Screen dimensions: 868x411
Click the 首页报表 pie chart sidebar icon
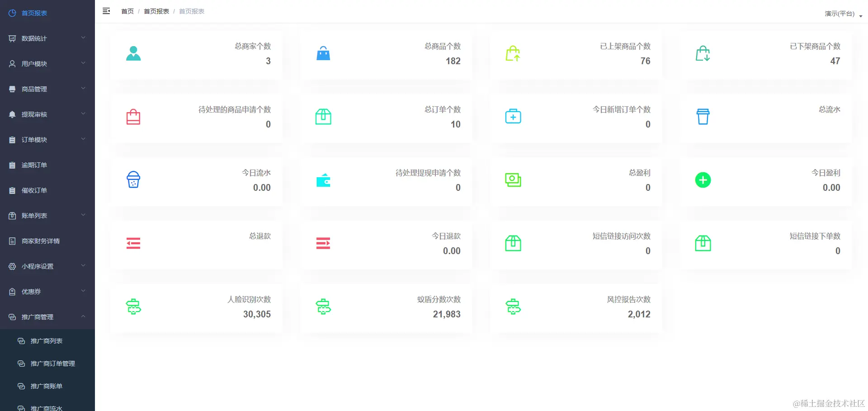coord(12,13)
